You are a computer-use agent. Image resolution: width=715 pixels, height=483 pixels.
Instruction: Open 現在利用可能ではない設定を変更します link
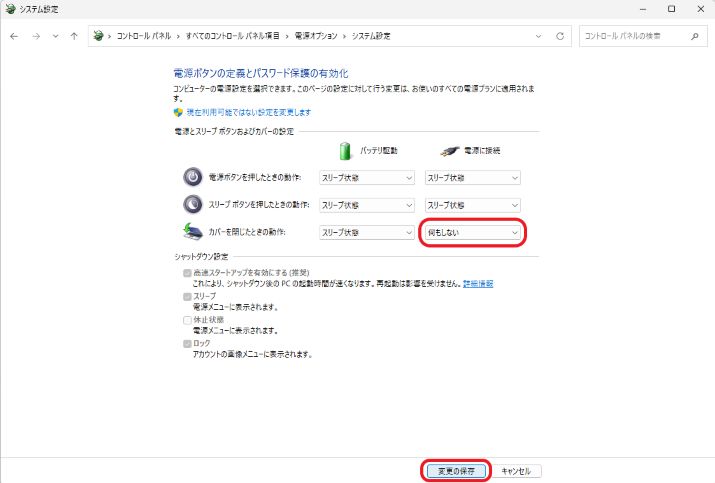pos(249,112)
